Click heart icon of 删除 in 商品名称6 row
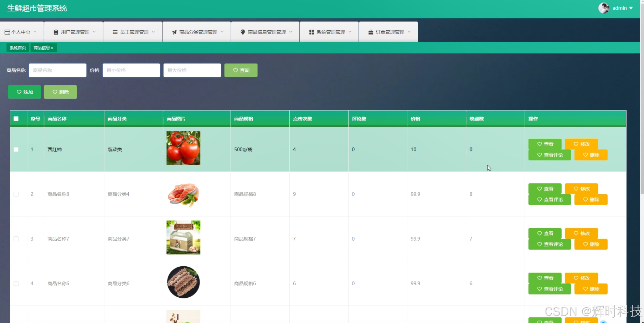Screen dimensions: 644x323 [x=586, y=289]
